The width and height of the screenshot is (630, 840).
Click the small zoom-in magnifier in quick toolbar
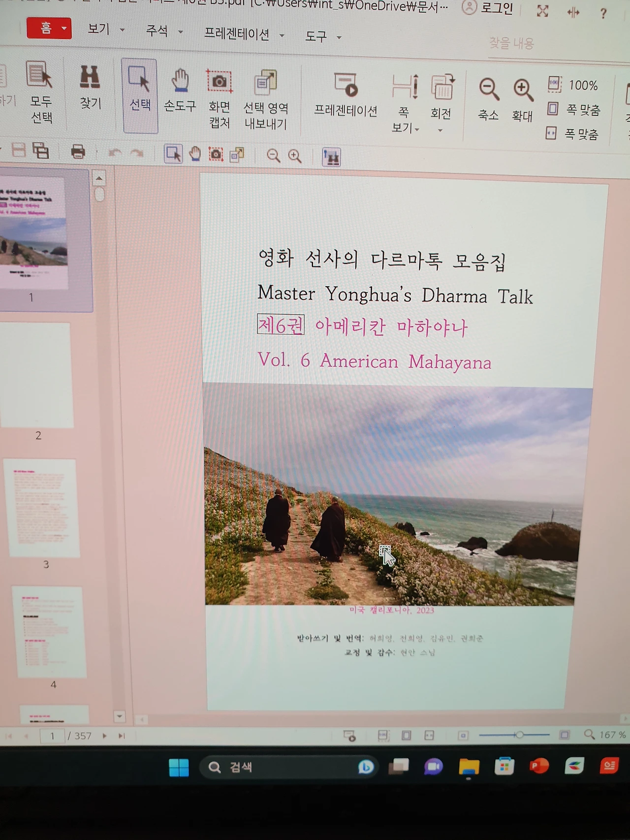click(295, 156)
